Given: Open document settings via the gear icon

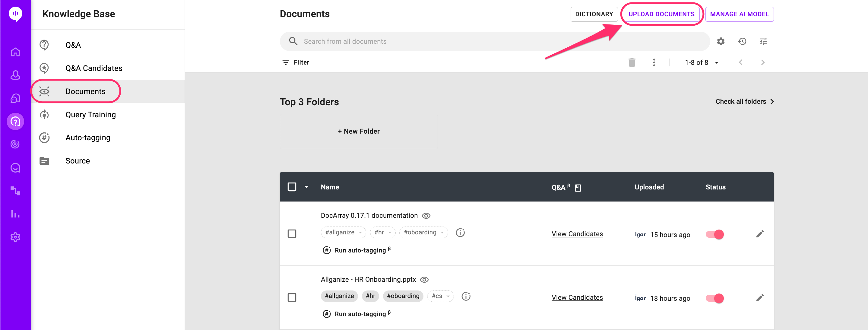Looking at the screenshot, I should (x=721, y=41).
